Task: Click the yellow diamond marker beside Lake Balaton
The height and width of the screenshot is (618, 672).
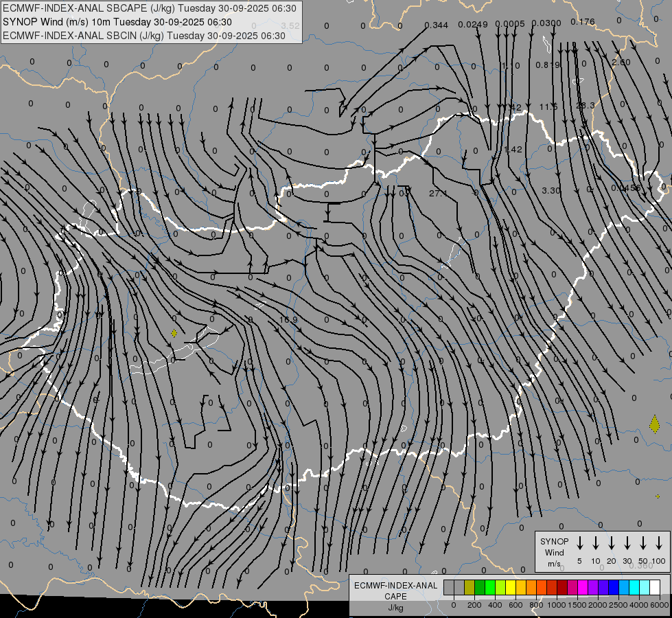Action: [x=174, y=333]
